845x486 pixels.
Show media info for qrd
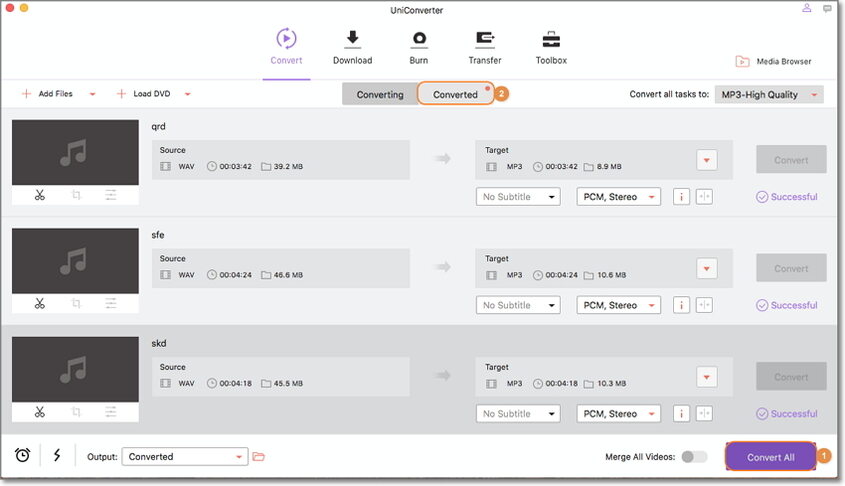(681, 197)
